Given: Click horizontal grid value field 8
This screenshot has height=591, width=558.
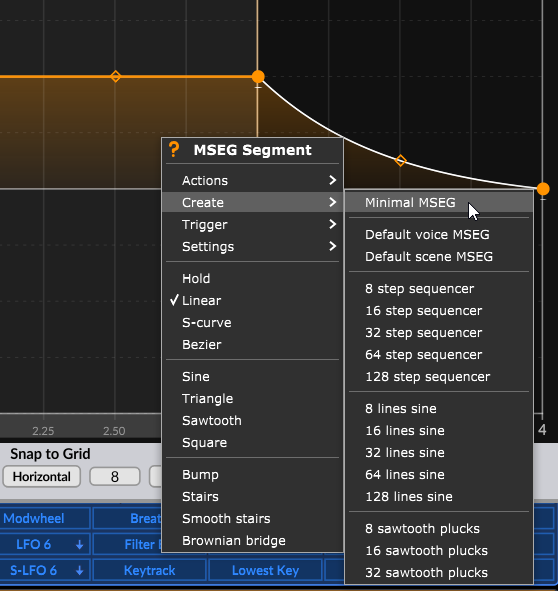Looking at the screenshot, I should pyautogui.click(x=115, y=477).
